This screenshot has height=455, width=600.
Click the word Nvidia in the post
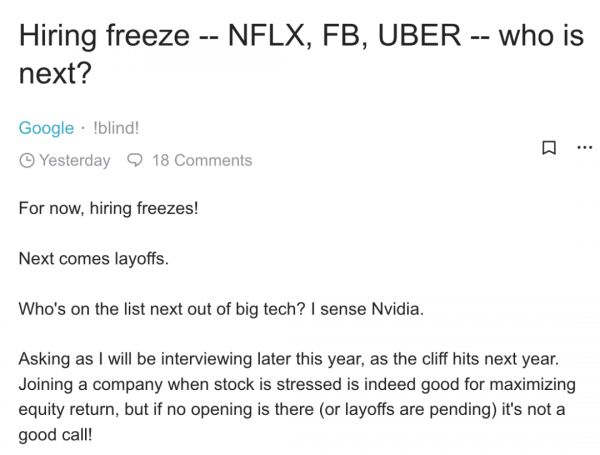tap(395, 309)
